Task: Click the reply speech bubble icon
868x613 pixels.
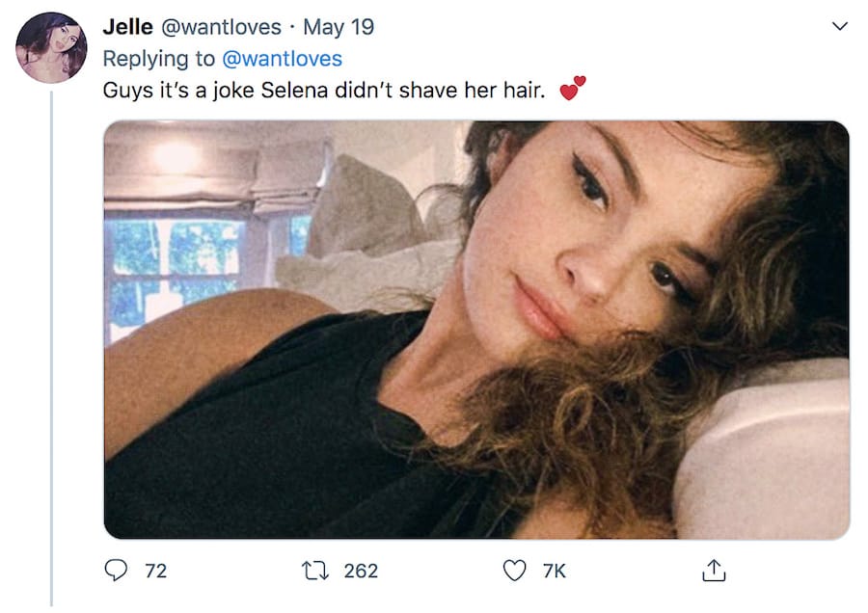Action: tap(116, 571)
